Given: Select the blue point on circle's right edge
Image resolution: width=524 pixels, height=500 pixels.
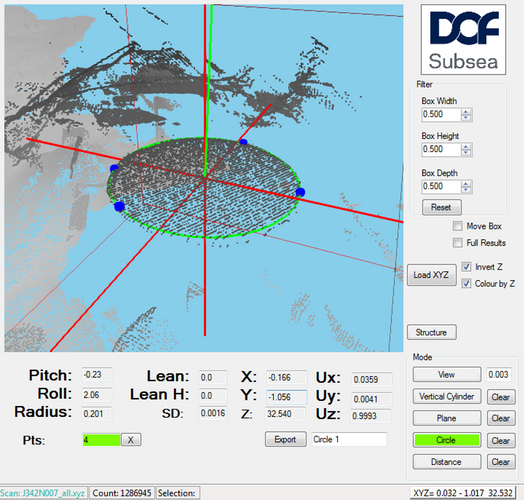Looking at the screenshot, I should [x=300, y=192].
